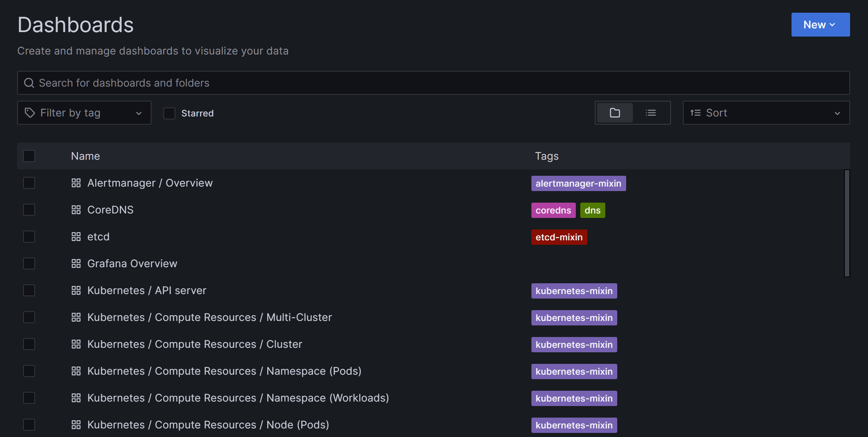
Task: Enable the Starred checkbox
Action: click(169, 113)
